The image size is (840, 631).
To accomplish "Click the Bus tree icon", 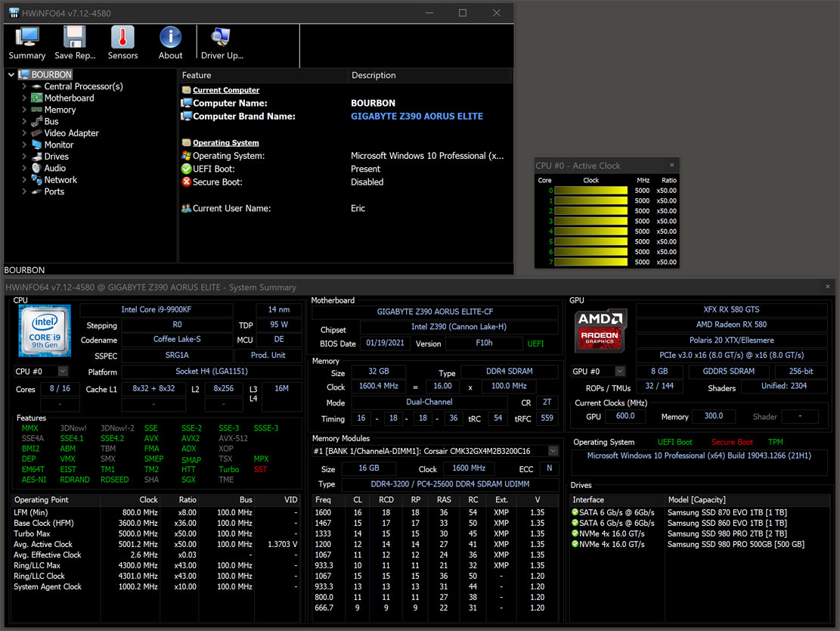I will [x=36, y=122].
